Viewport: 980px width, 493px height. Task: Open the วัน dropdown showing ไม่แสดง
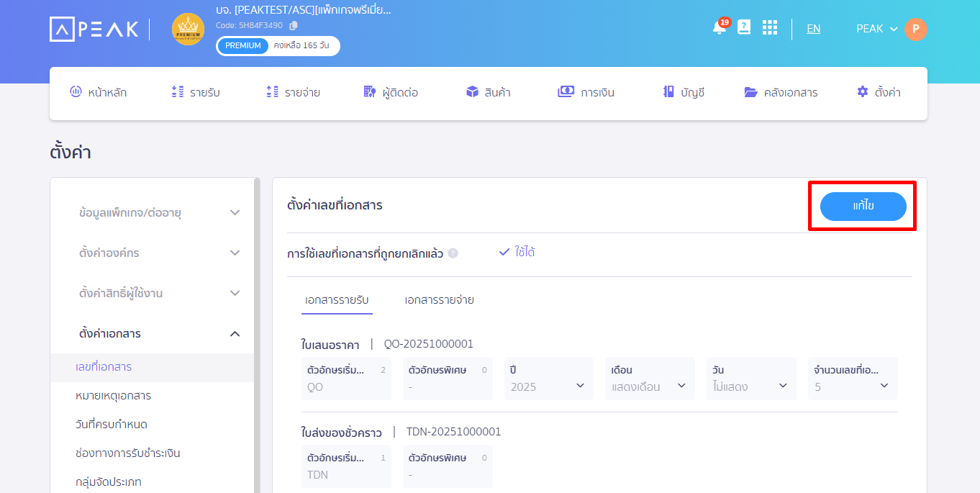[x=750, y=386]
